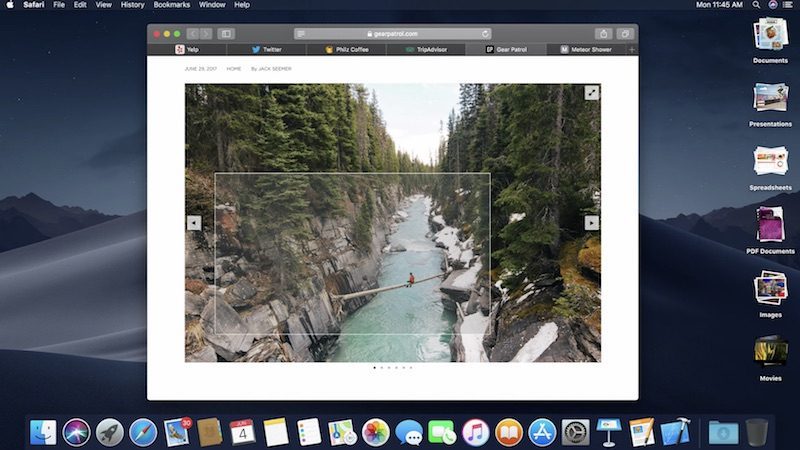The height and width of the screenshot is (450, 800).
Task: Click the Safari sidebar toggle button
Action: 226,33
